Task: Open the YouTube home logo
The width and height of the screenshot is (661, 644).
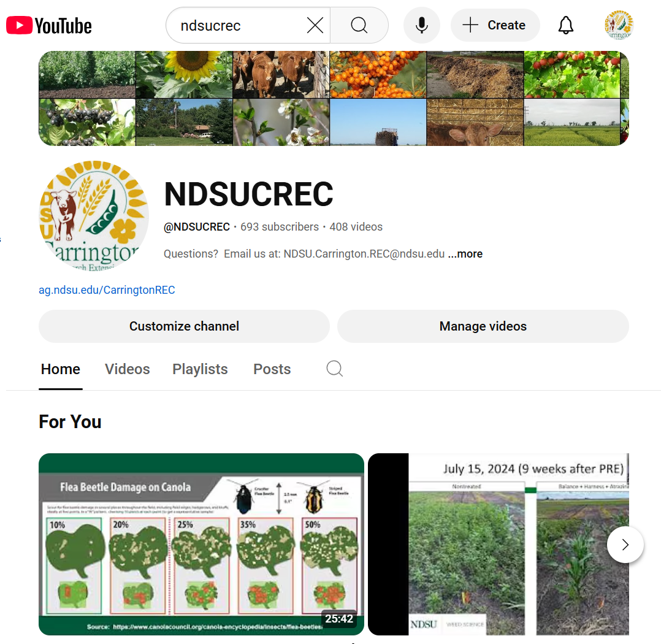Action: (x=49, y=26)
